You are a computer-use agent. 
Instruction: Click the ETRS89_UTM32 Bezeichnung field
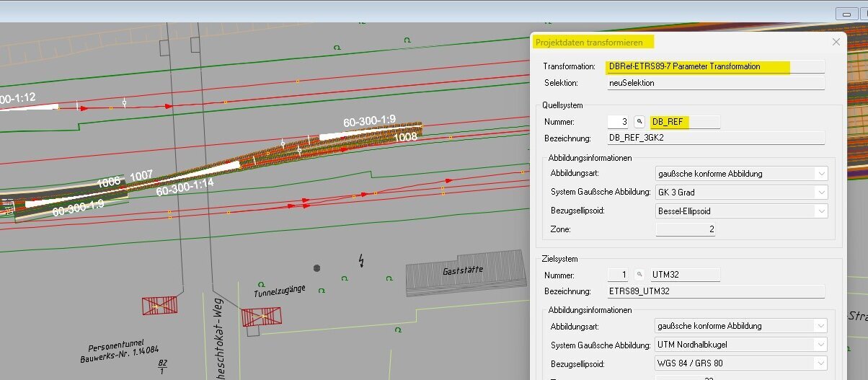click(715, 291)
